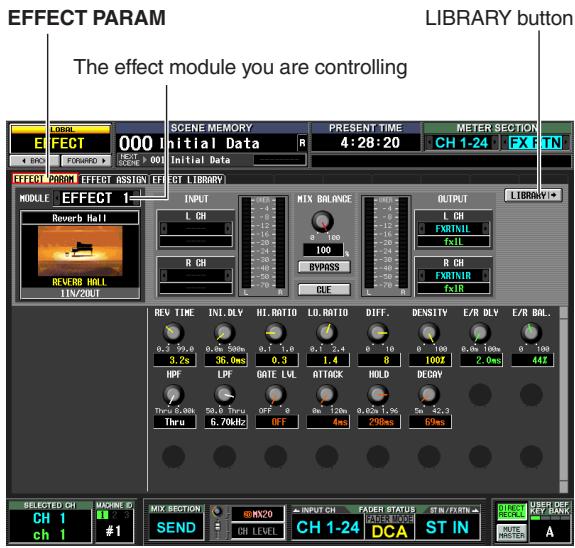
Task: Select FX RTN in METER SECTION
Action: pyautogui.click(x=535, y=143)
